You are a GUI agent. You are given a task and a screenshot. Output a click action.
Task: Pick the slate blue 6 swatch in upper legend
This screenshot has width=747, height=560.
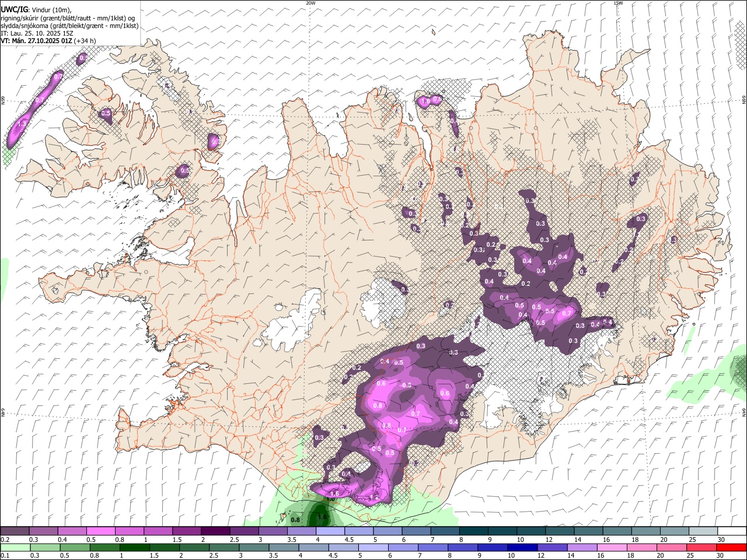pos(416,531)
